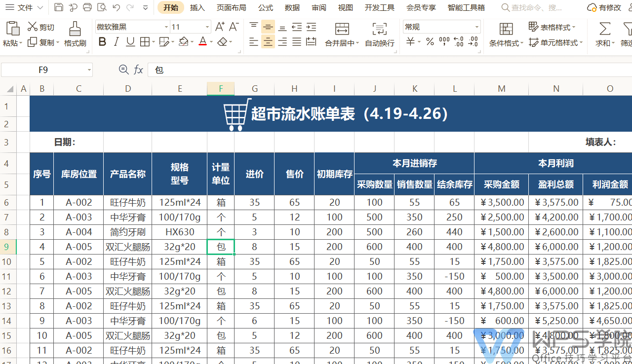Toggle 自动换行 wrap text
Screen dimensions: 632x364
[x=380, y=34]
